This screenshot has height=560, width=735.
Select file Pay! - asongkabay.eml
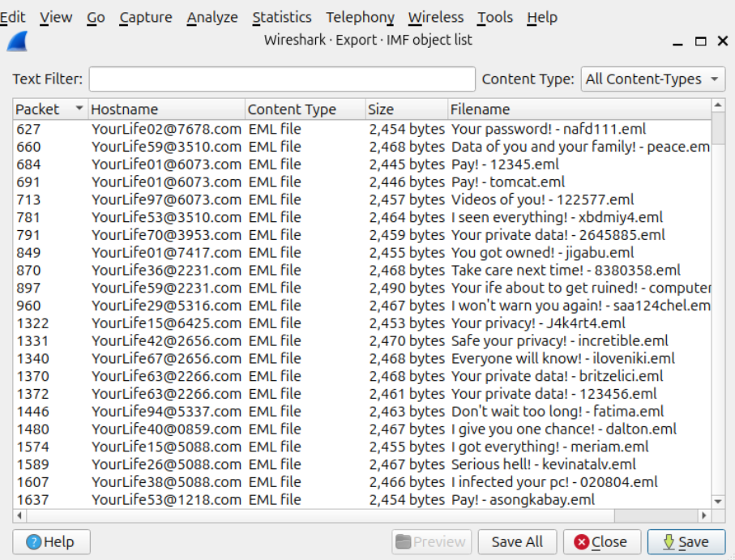[523, 499]
